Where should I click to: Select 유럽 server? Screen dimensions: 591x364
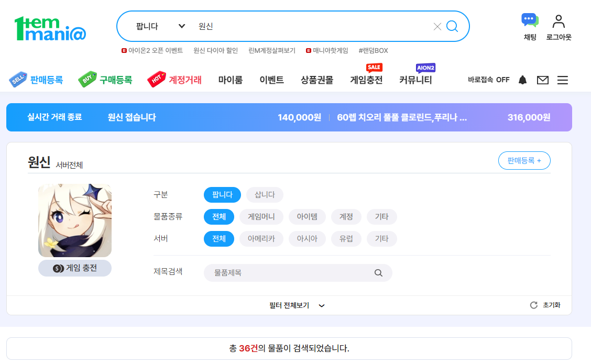[x=346, y=238]
